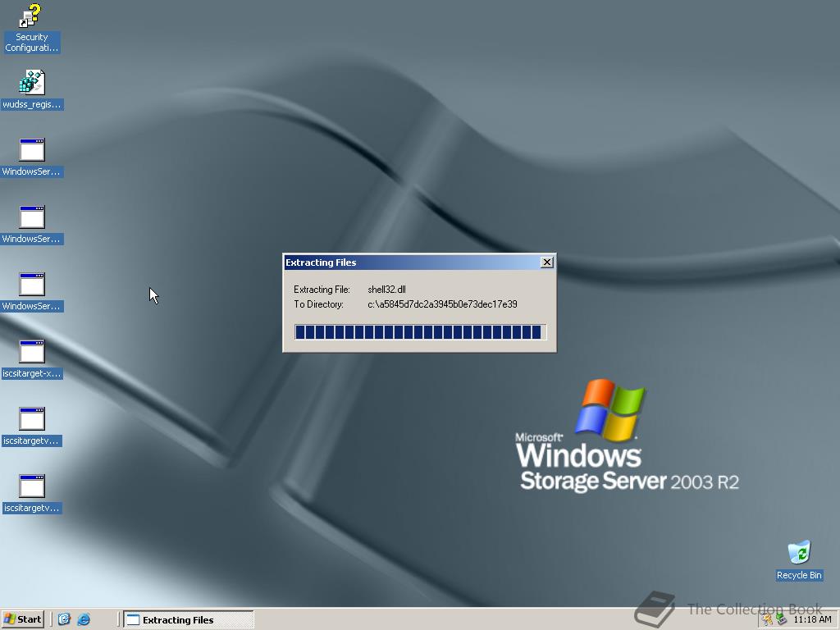
Task: Click the Safely Remove Hardware tray icon
Action: click(781, 620)
